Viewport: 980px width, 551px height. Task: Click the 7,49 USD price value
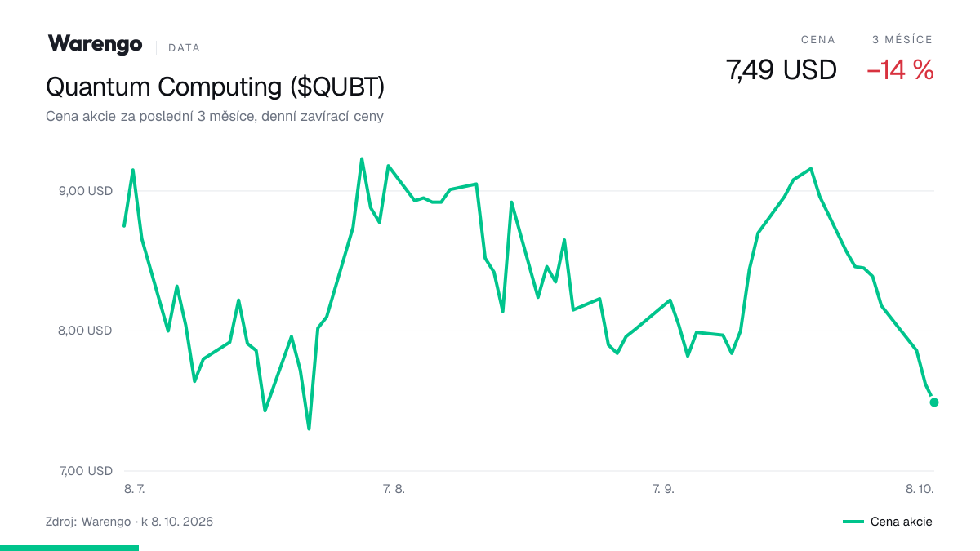(782, 71)
